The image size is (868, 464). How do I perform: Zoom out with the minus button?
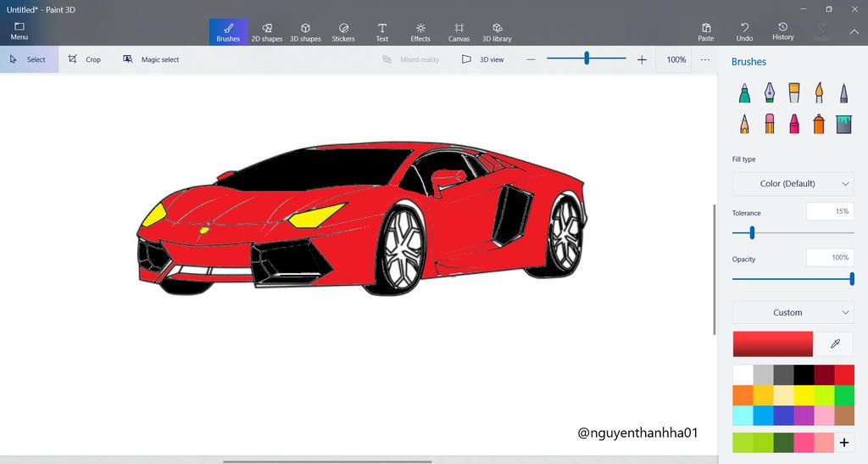coord(531,59)
